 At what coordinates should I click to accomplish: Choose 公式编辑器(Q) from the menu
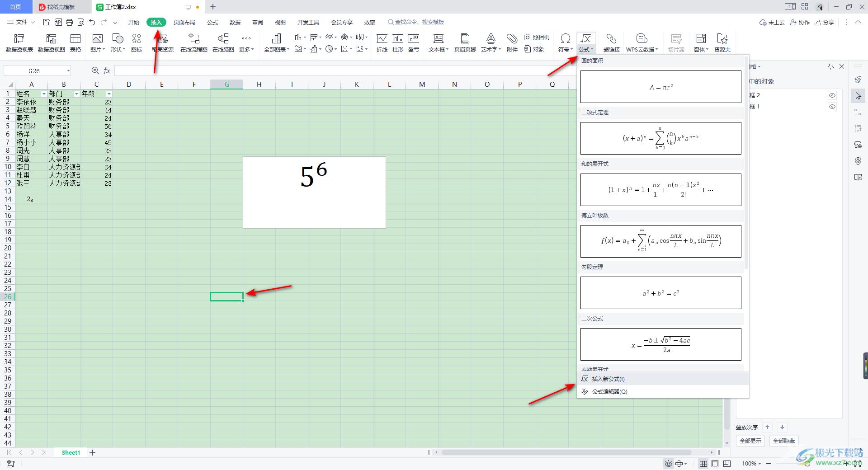[x=663, y=391]
